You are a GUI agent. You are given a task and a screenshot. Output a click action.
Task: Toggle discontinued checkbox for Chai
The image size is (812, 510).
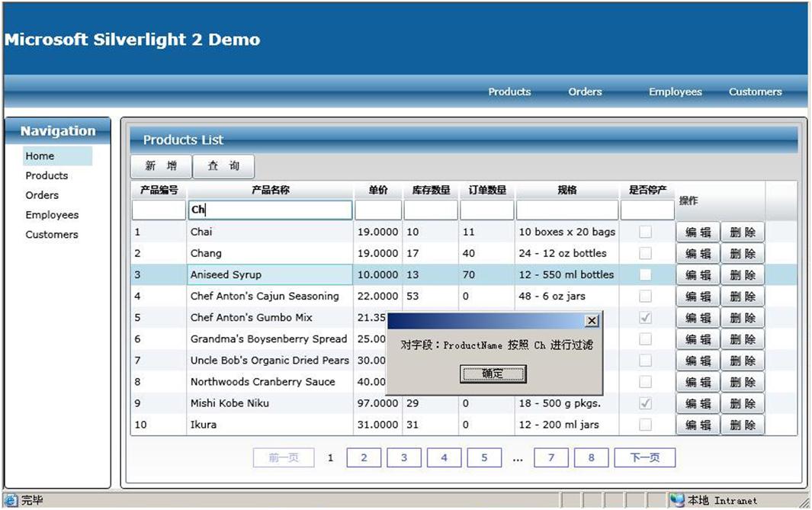coord(646,232)
